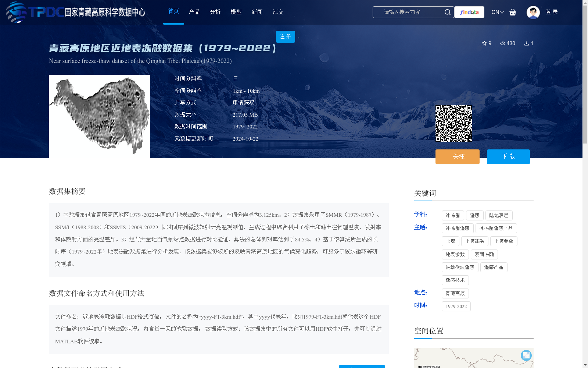Click the TPDC globe logo
588x368 pixels.
click(x=17, y=12)
